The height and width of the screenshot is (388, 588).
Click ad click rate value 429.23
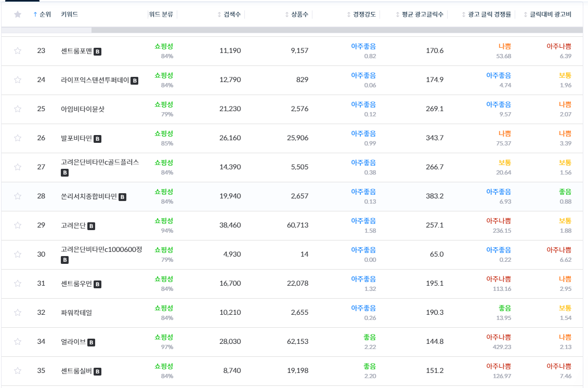[x=502, y=347]
